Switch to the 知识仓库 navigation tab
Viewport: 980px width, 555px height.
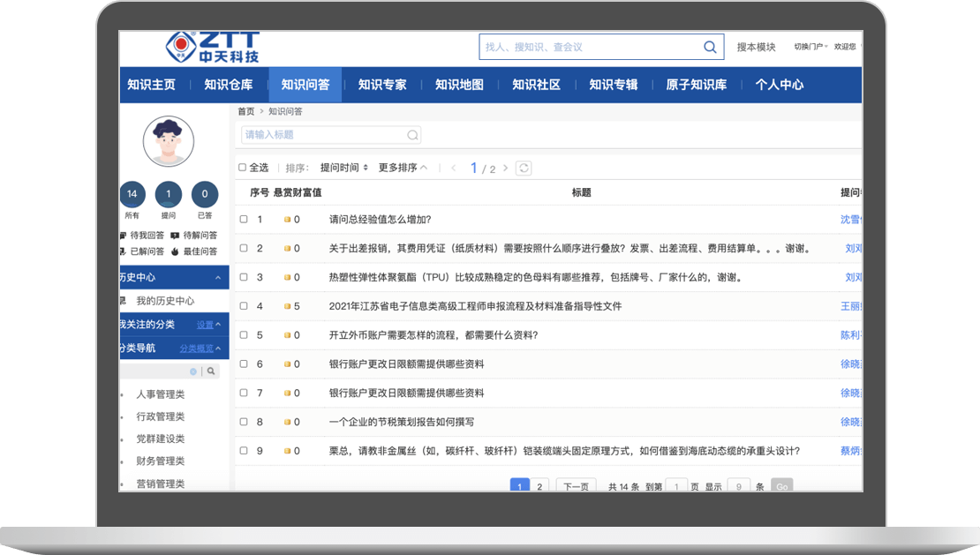click(228, 85)
